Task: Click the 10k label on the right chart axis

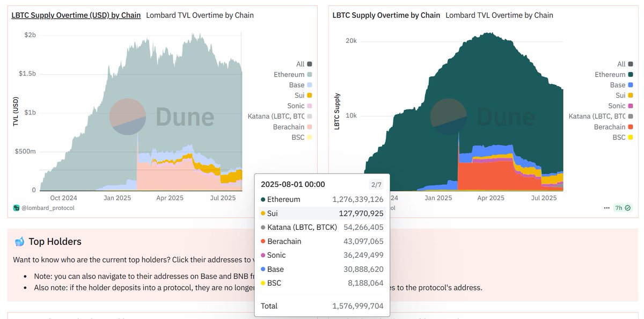Action: coord(351,116)
